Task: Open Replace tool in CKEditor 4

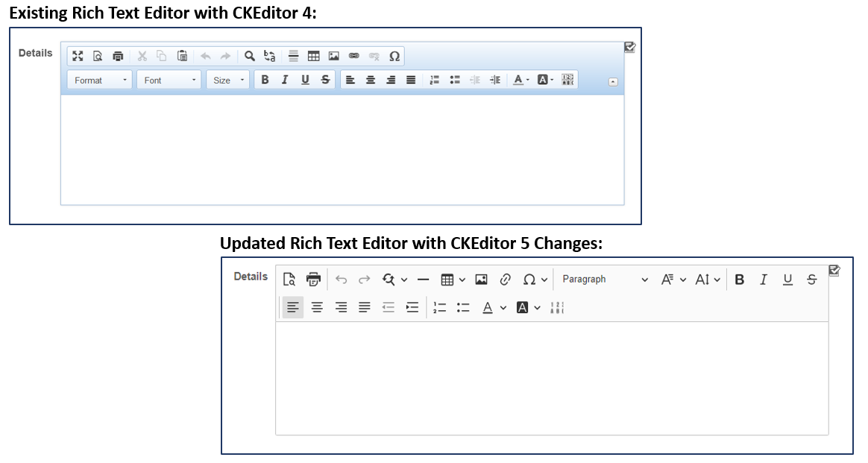Action: [x=270, y=56]
